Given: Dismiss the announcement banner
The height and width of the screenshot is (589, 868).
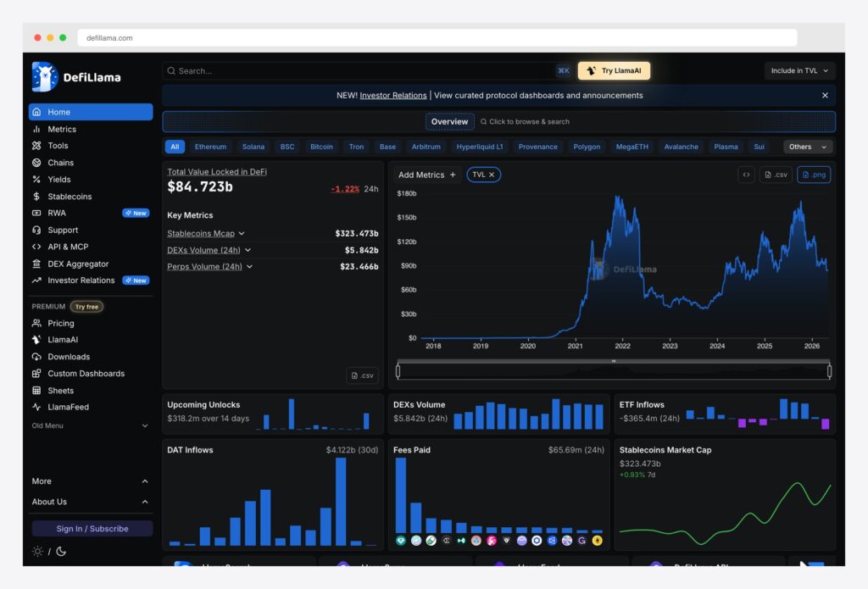Looking at the screenshot, I should point(825,95).
